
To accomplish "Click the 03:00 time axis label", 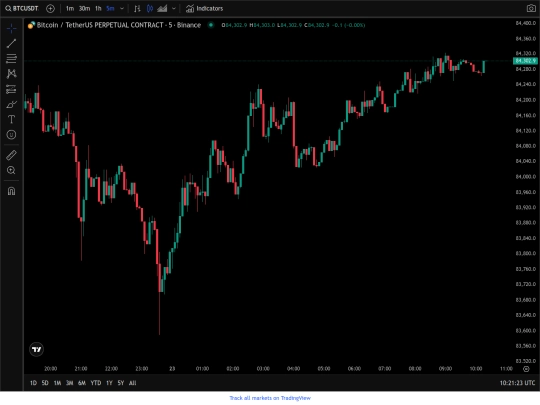I will (263, 369).
